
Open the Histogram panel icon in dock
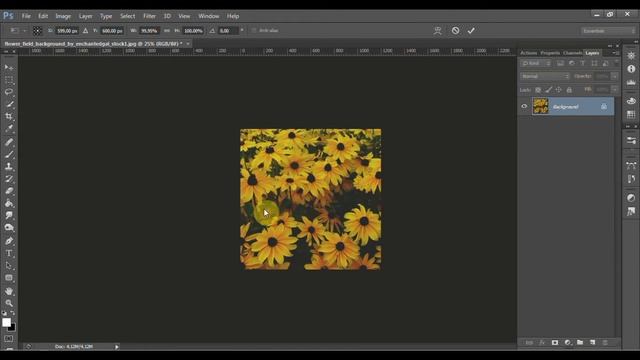[x=631, y=83]
